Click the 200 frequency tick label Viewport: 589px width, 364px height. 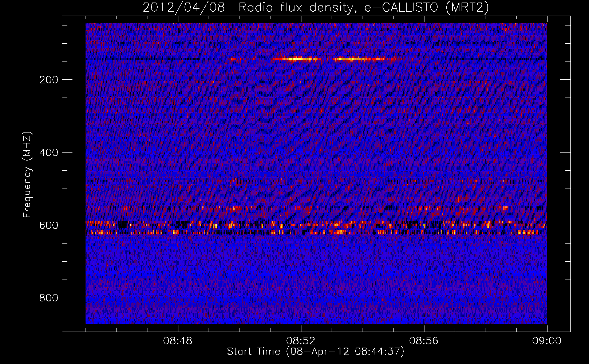tap(49, 80)
